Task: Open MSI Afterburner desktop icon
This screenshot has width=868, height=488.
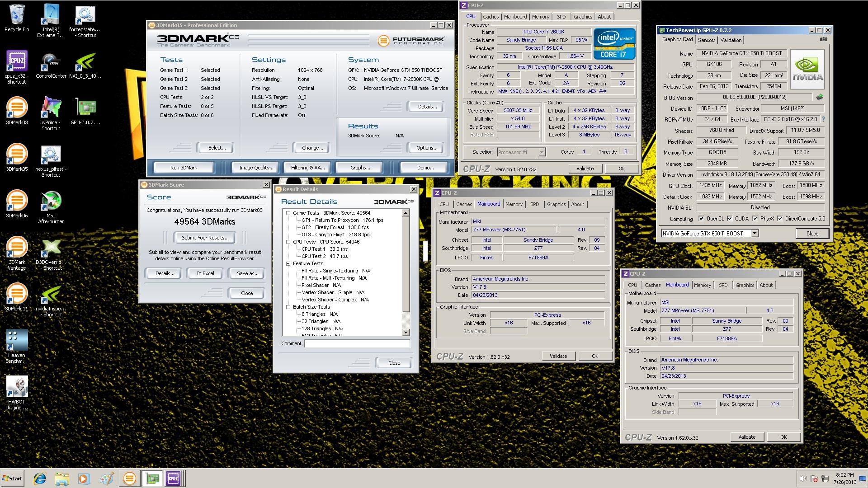Action: pos(51,207)
